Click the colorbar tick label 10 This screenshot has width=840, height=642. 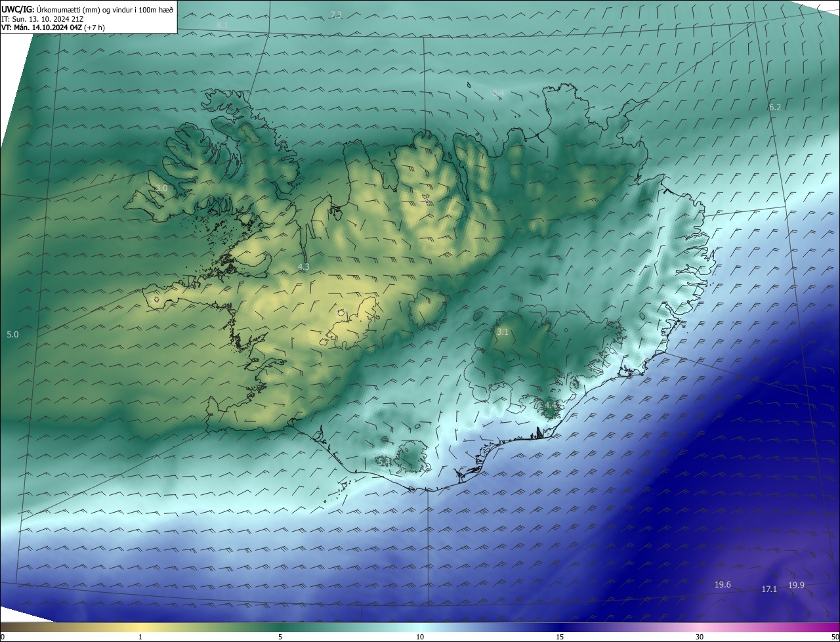coord(420,637)
